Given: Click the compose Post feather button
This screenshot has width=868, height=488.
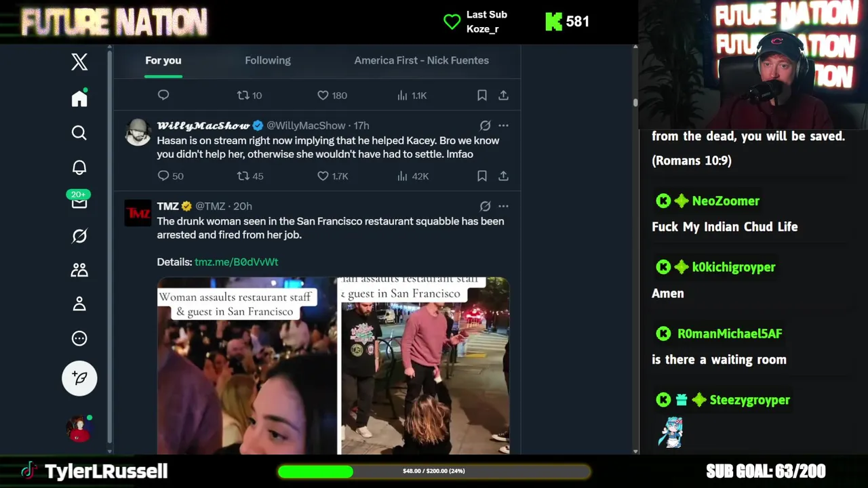Looking at the screenshot, I should coord(79,378).
